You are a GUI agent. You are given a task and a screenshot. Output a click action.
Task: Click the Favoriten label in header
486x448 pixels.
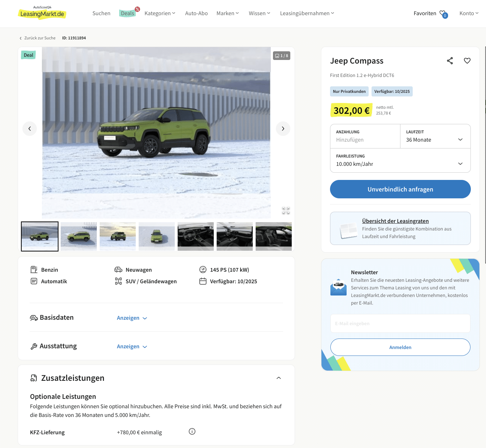[x=425, y=13]
